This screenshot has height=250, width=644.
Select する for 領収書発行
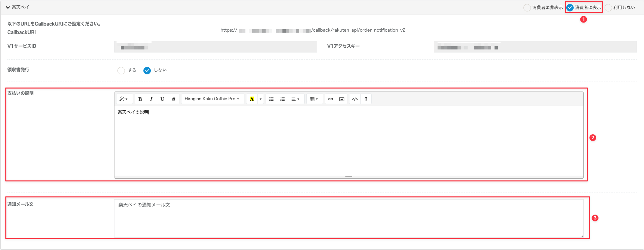point(121,70)
